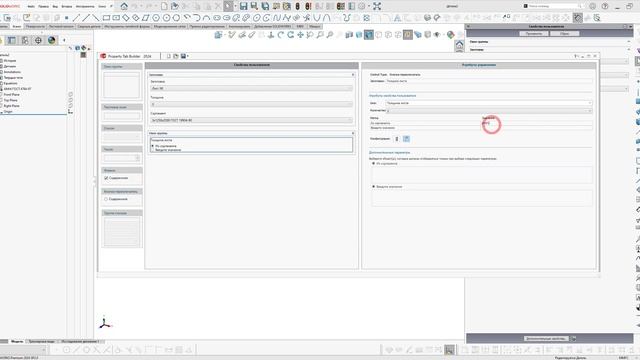Select 'Из сортамента' under additional parameters
The height and width of the screenshot is (360, 640).
373,163
